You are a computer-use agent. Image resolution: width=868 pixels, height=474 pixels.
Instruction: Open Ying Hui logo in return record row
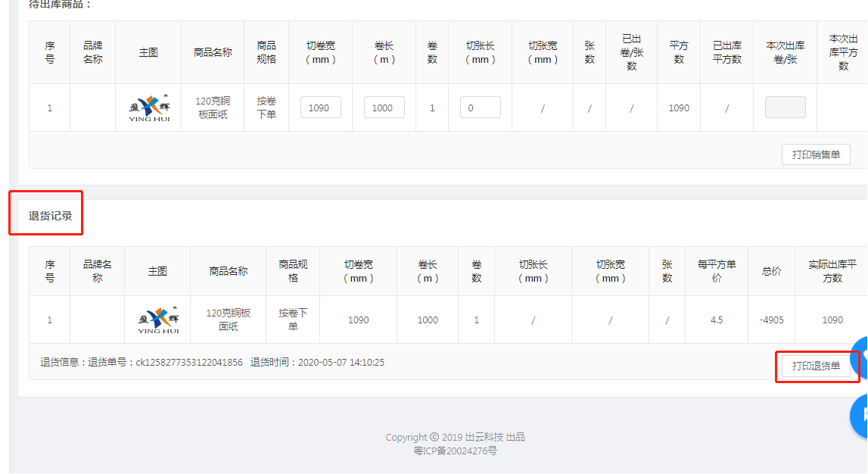pyautogui.click(x=157, y=320)
